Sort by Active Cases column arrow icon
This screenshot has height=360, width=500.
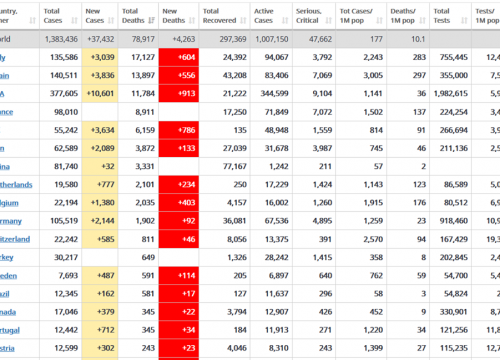coord(285,21)
